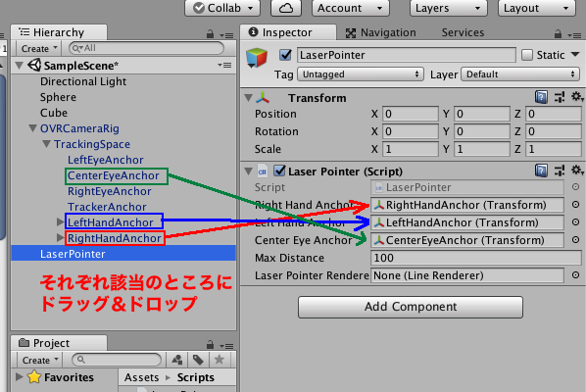Open the Static flags dropdown arrow
Image resolution: width=586 pixels, height=392 pixels.
[x=575, y=55]
